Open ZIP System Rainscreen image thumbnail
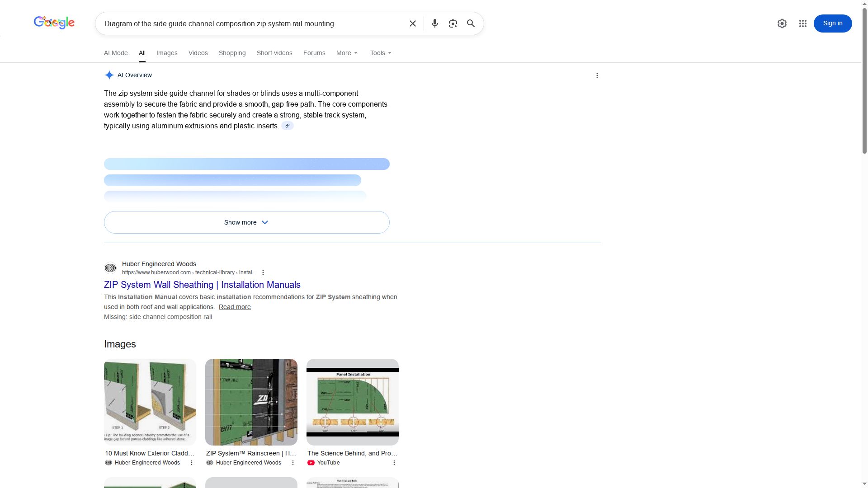The height and width of the screenshot is (488, 868). click(x=251, y=402)
